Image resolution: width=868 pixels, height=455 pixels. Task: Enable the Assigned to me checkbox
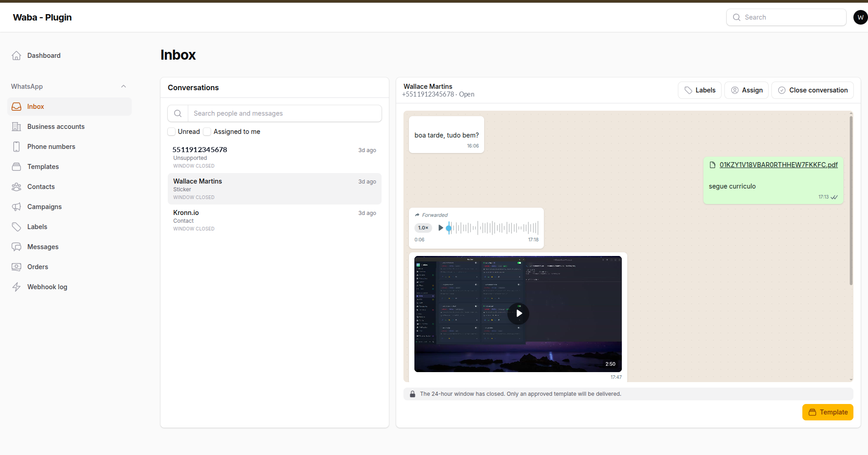(x=207, y=132)
